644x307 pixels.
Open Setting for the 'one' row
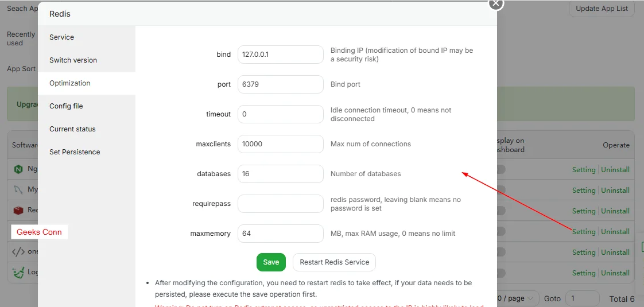point(584,252)
